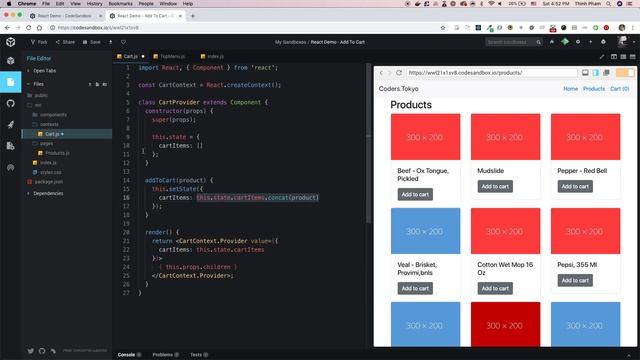Click the Search sandboxes field

(x=513, y=42)
